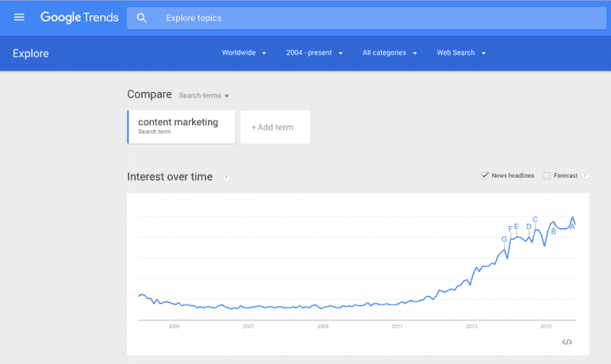Image resolution: width=611 pixels, height=364 pixels.
Task: Click the help icon next to Forecast
Action: point(585,175)
